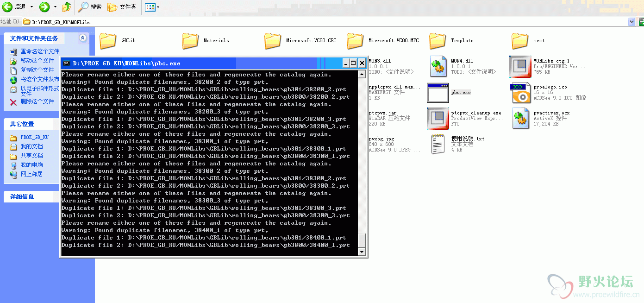Open 我的文档 location link

[x=31, y=147]
